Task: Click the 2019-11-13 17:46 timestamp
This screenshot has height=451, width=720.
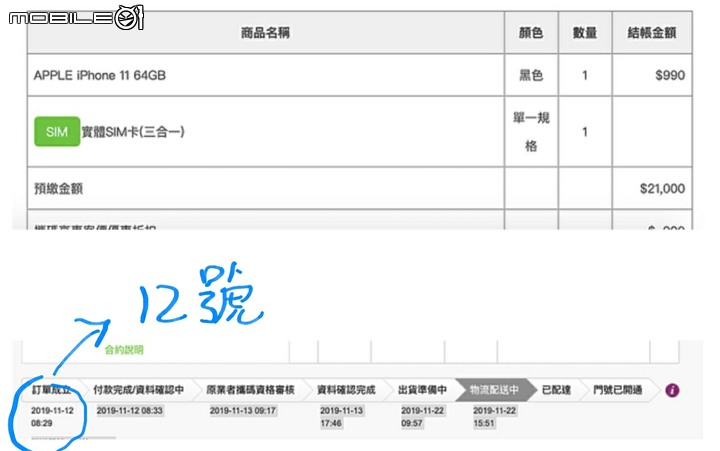Action: (x=342, y=417)
